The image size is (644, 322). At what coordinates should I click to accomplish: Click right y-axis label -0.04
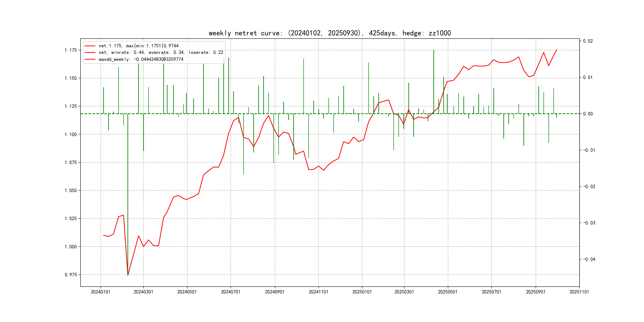pyautogui.click(x=589, y=259)
